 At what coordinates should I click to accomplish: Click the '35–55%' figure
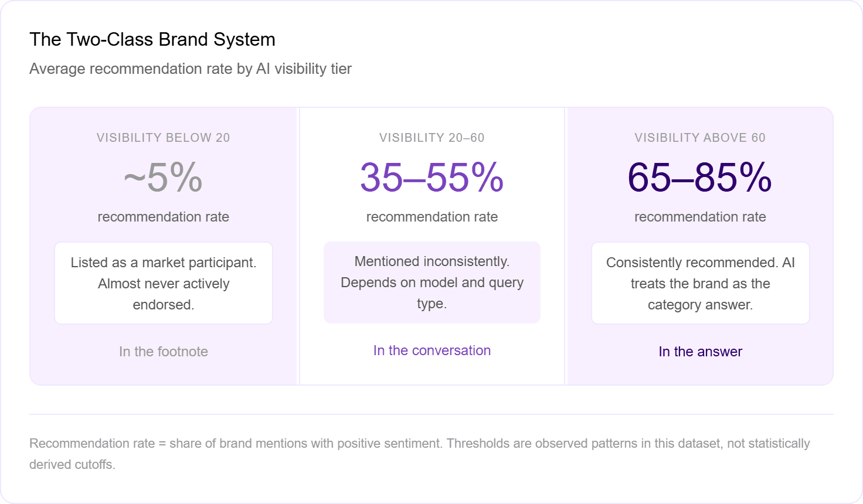click(x=432, y=177)
